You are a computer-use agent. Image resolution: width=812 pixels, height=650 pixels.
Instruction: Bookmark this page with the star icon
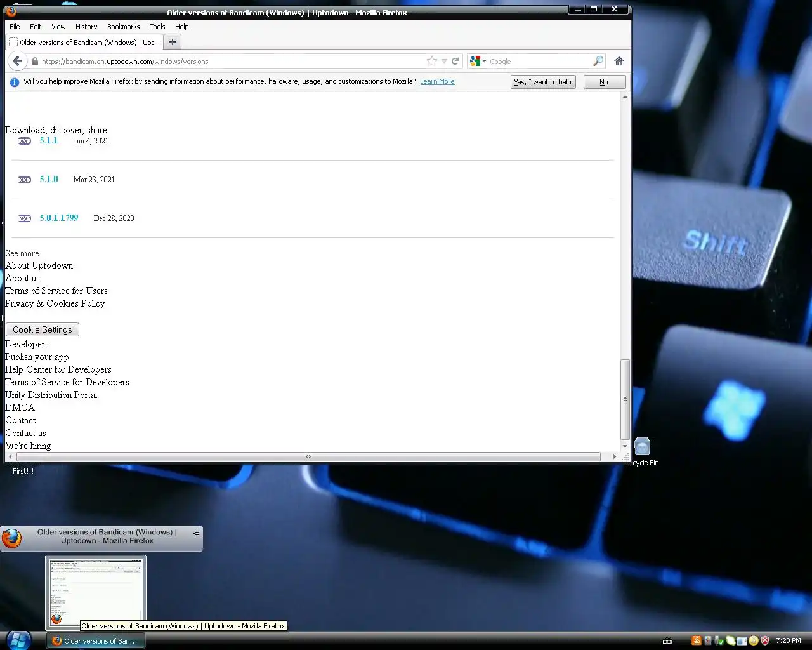[432, 61]
